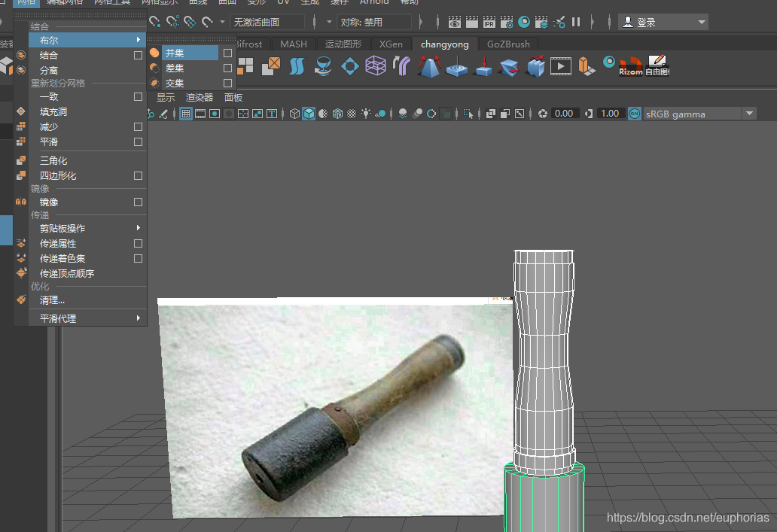Click the Hypershade sphere icon in status line
This screenshot has width=777, height=532.
point(524,22)
